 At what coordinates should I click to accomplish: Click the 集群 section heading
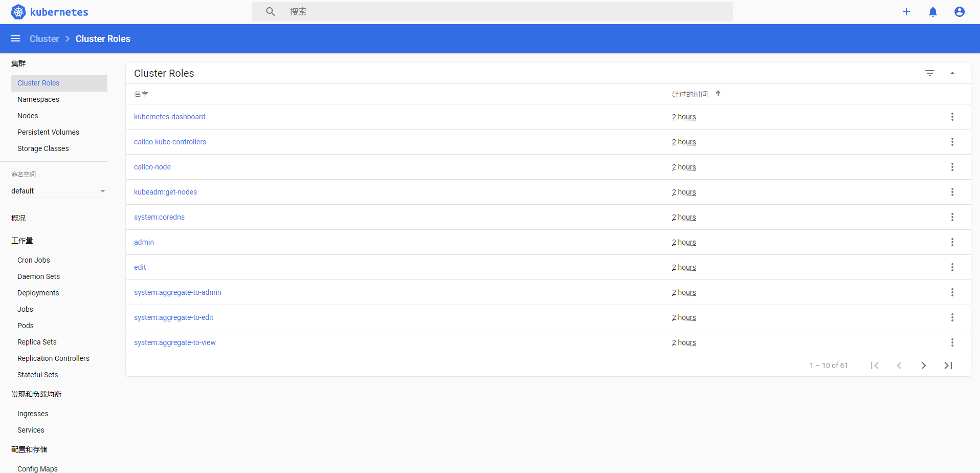click(x=18, y=63)
